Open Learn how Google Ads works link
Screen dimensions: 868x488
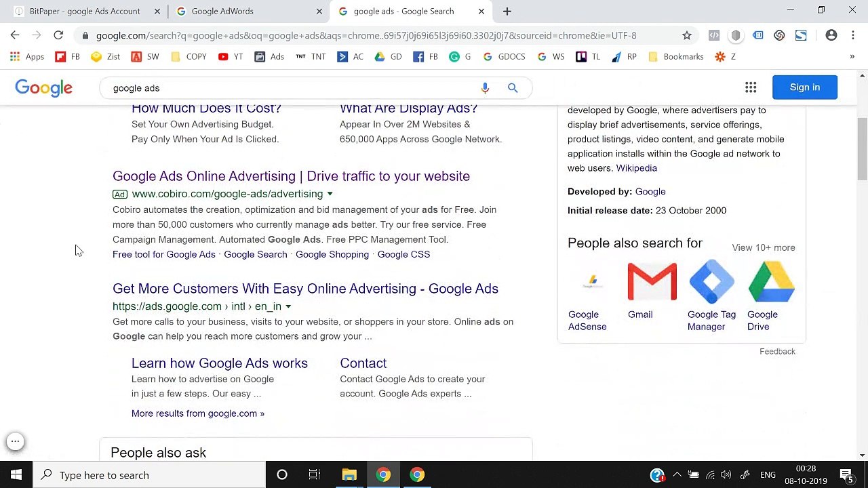tap(220, 363)
